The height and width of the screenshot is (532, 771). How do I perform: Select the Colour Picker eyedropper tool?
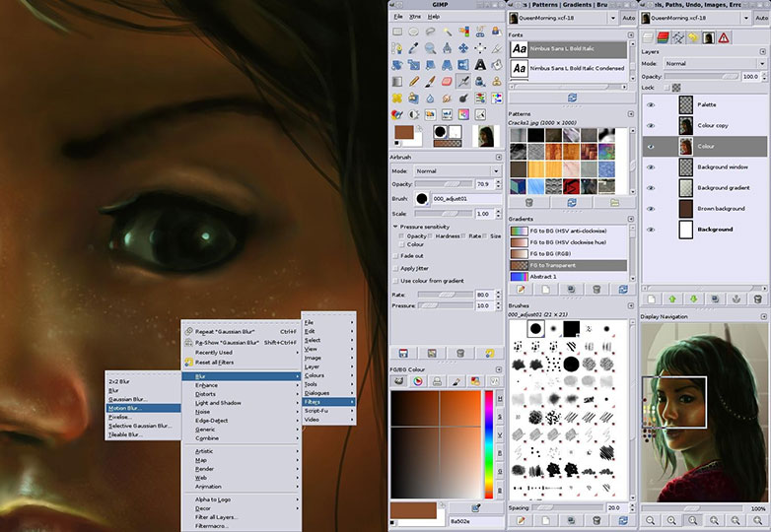[x=413, y=48]
